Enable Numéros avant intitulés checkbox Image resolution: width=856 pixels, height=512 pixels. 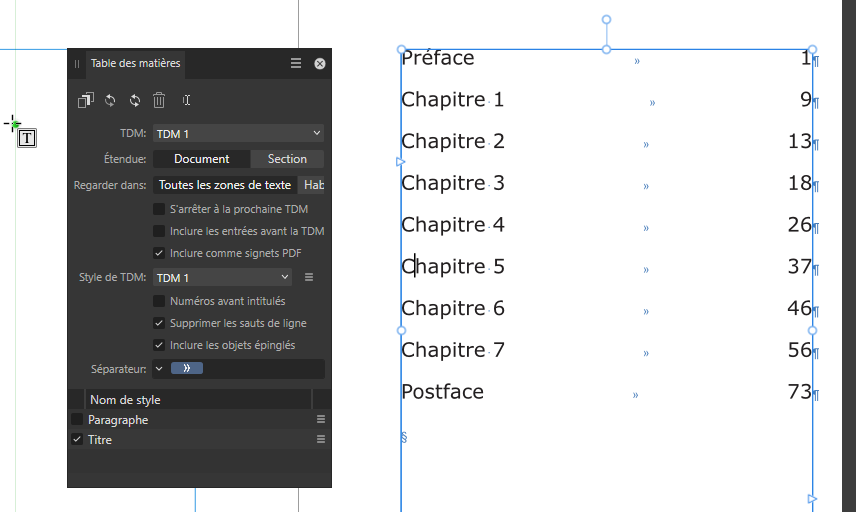tap(159, 301)
